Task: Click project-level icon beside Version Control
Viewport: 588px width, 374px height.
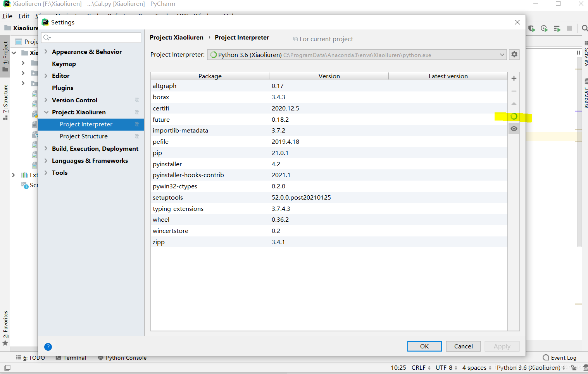Action: coord(137,100)
